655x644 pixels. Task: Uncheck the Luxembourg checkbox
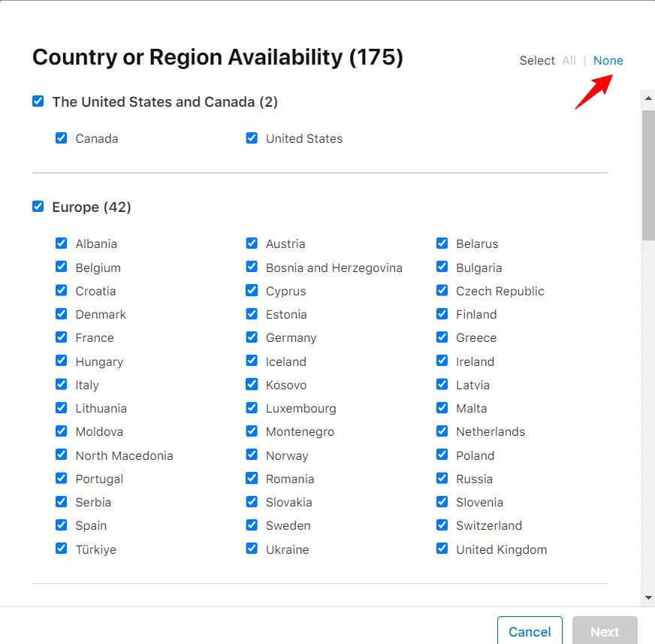[x=252, y=408]
